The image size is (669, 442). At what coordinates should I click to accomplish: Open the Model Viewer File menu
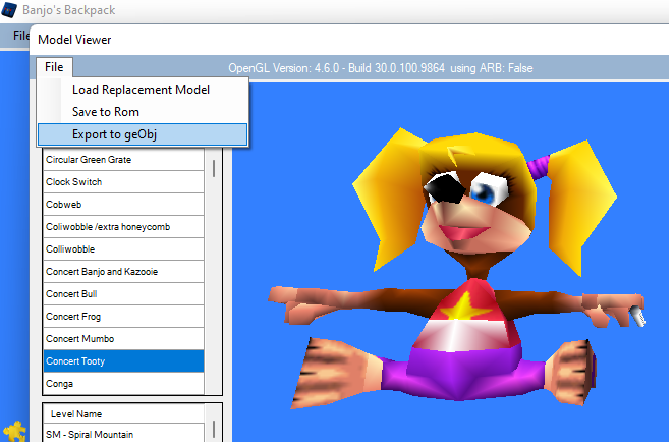point(54,67)
